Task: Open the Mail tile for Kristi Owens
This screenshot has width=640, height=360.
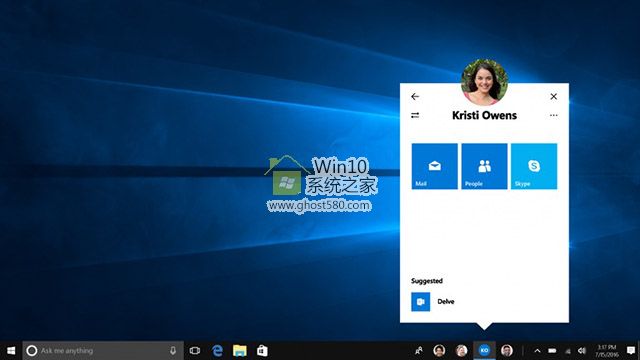Action: pos(434,166)
